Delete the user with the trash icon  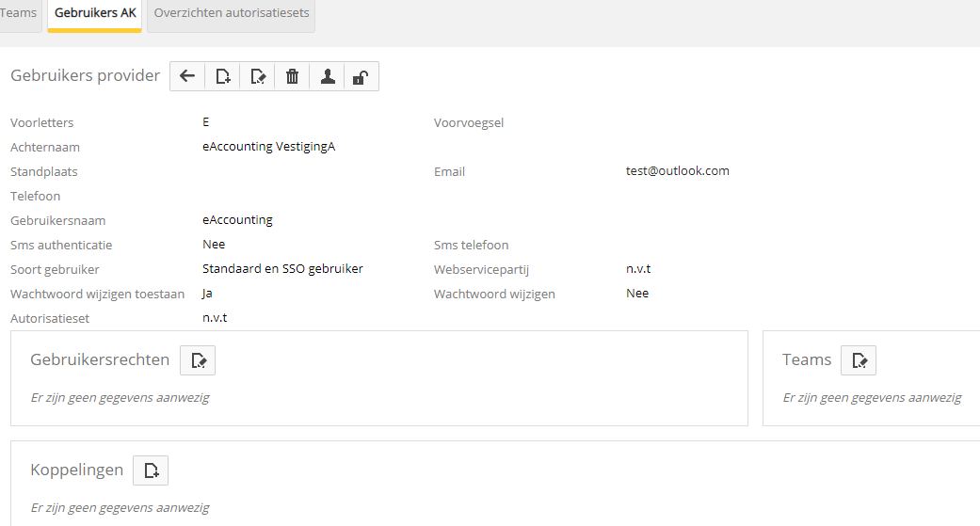tap(292, 77)
